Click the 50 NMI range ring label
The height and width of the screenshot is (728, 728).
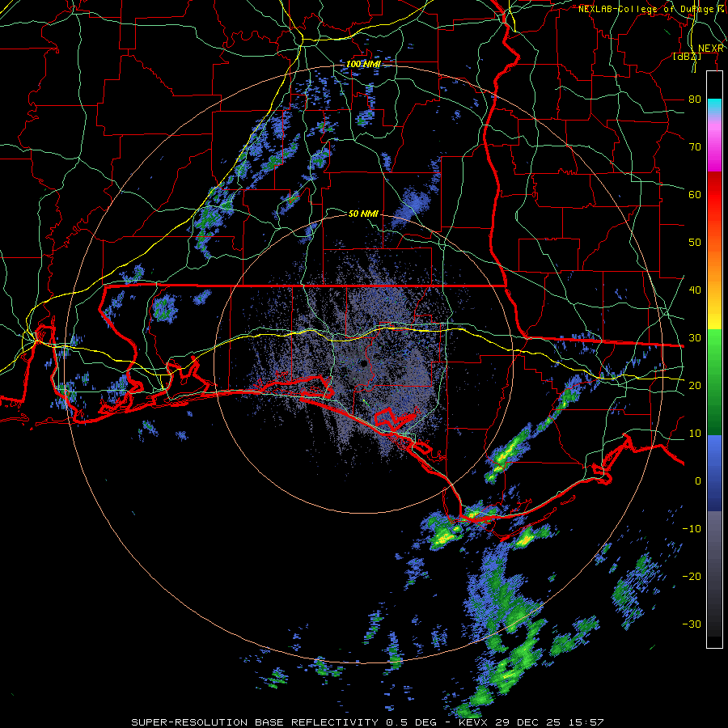click(x=363, y=214)
